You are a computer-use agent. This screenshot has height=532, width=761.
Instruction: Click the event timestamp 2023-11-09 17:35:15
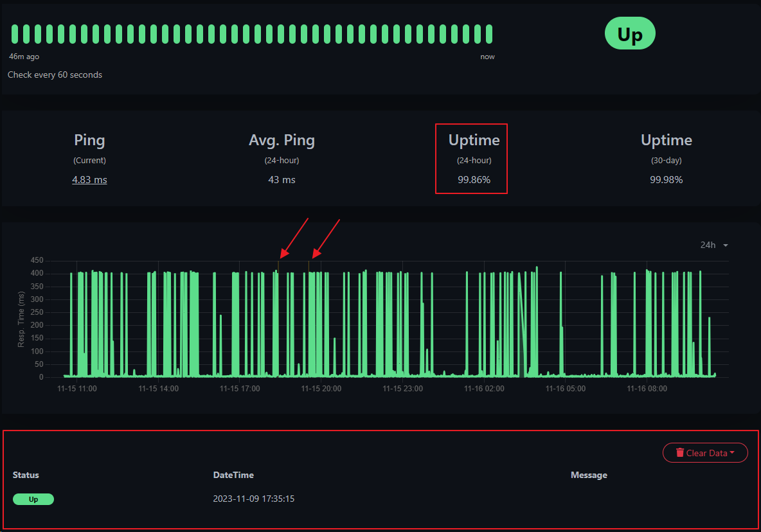pos(254,499)
